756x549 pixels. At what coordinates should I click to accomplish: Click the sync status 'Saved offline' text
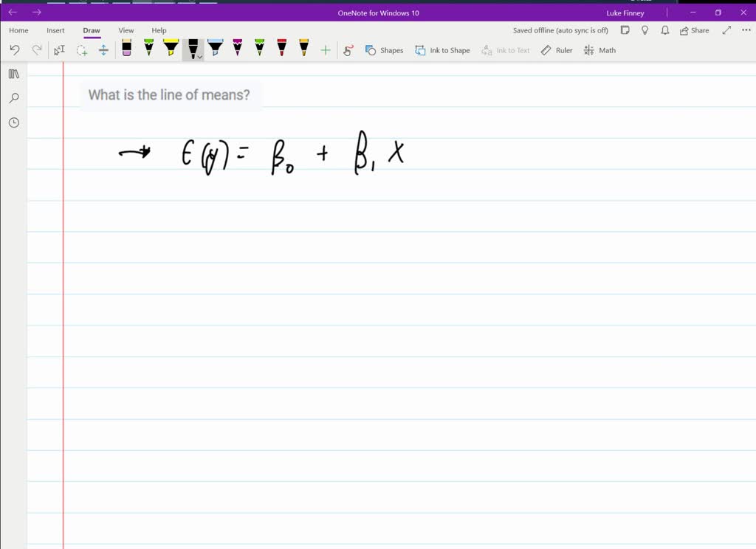(x=560, y=30)
